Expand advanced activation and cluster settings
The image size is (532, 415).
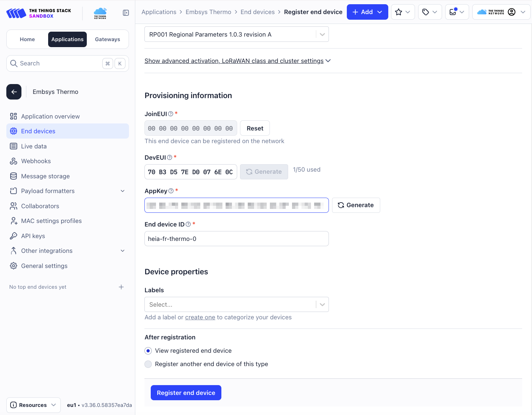(x=238, y=61)
